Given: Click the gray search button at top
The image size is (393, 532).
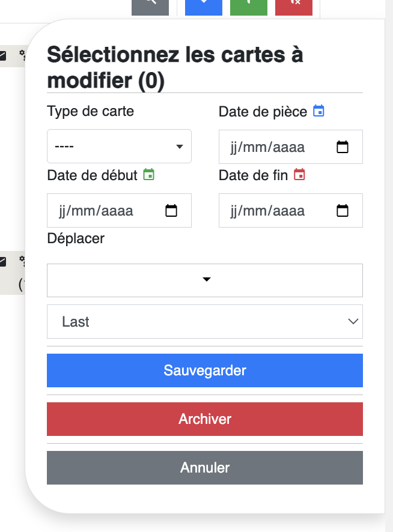Looking at the screenshot, I should pos(150,7).
